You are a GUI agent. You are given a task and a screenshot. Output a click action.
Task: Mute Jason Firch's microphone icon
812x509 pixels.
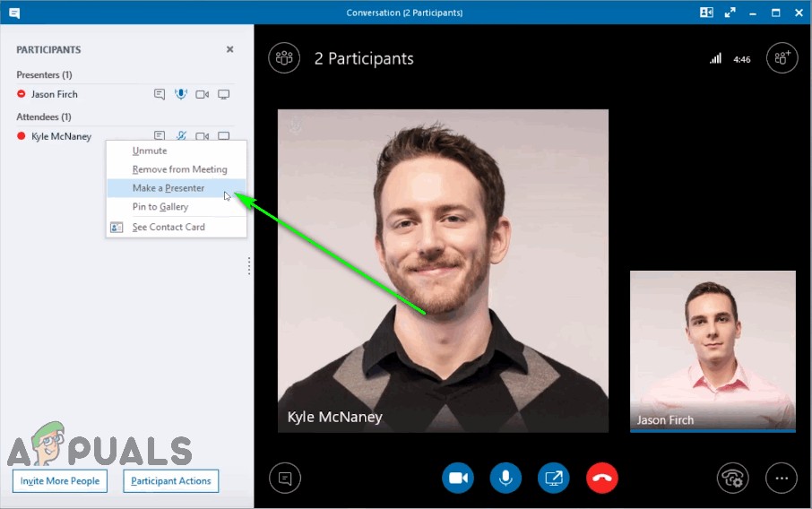pyautogui.click(x=181, y=94)
